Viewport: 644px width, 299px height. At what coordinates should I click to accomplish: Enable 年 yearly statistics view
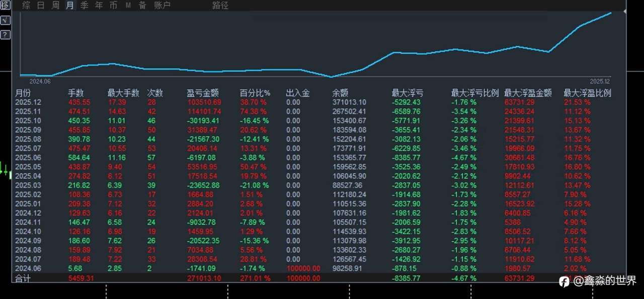pyautogui.click(x=99, y=6)
